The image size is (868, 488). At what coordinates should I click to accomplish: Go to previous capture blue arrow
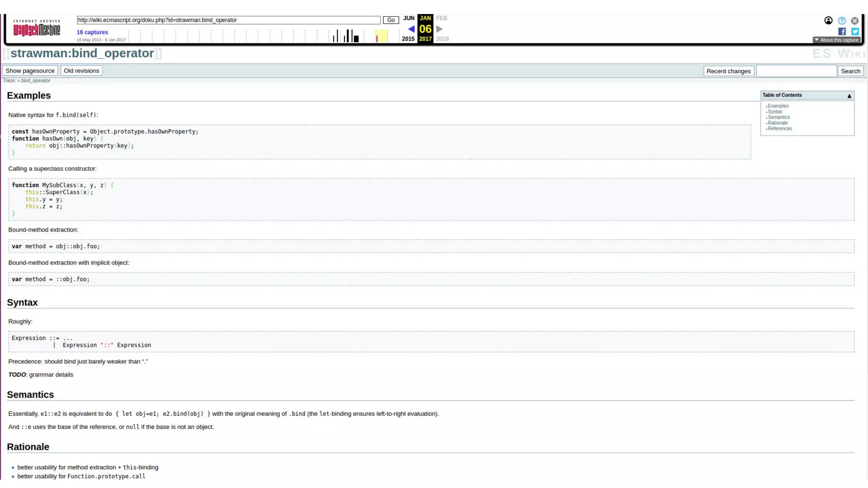tap(411, 29)
